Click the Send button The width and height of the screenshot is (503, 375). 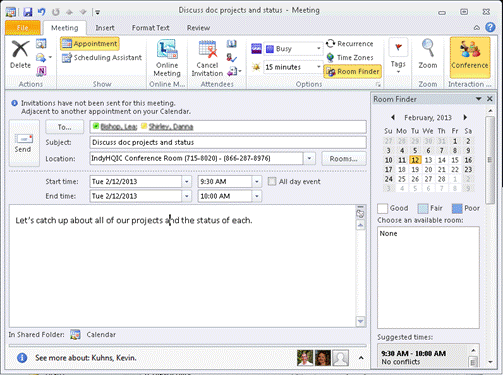[x=24, y=143]
